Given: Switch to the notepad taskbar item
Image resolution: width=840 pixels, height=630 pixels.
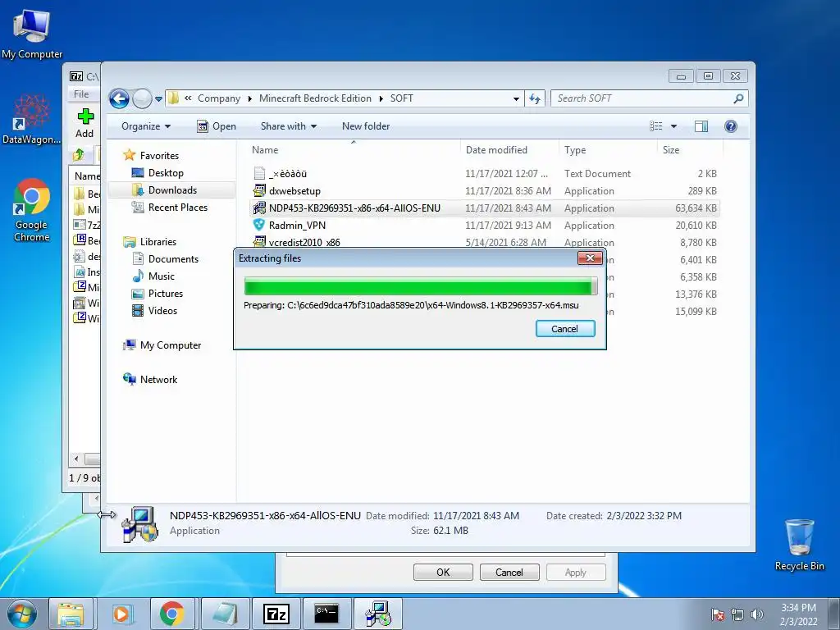Looking at the screenshot, I should (x=224, y=614).
